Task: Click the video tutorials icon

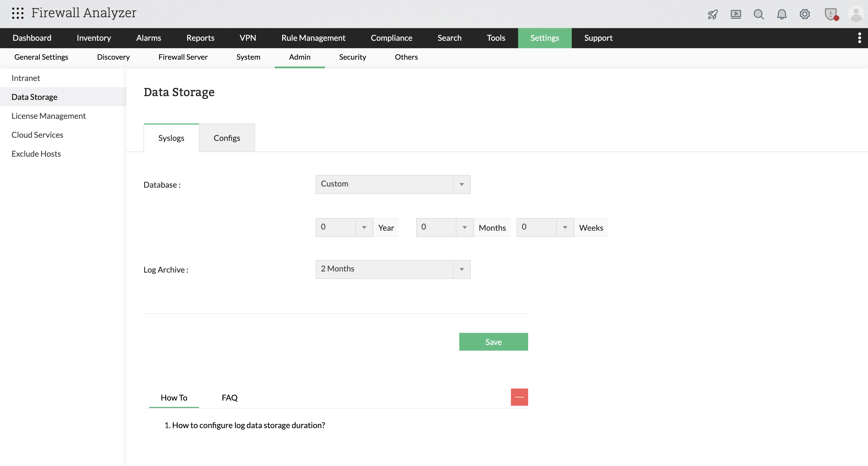Action: [736, 14]
